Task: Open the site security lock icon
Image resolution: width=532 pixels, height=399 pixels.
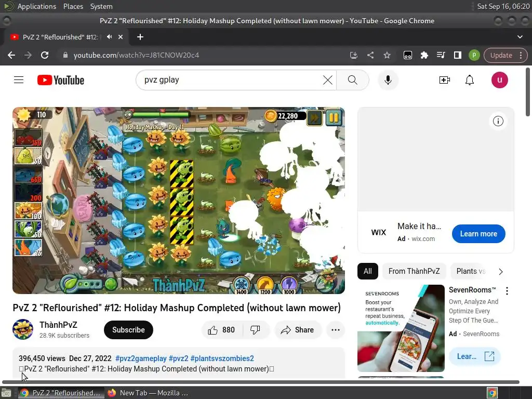Action: coord(65,55)
